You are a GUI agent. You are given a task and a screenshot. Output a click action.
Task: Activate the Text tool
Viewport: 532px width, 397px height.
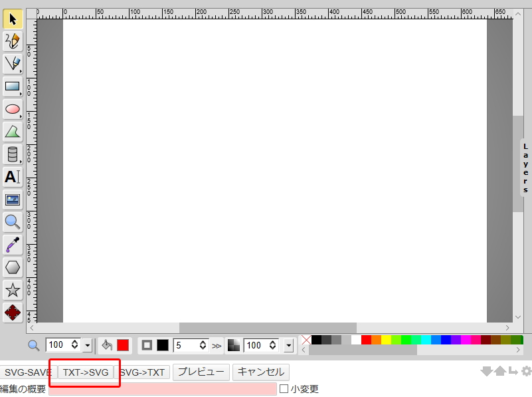tap(13, 177)
